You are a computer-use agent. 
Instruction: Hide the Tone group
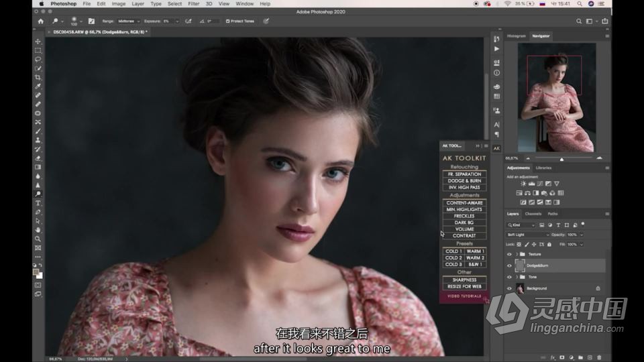[x=509, y=277]
